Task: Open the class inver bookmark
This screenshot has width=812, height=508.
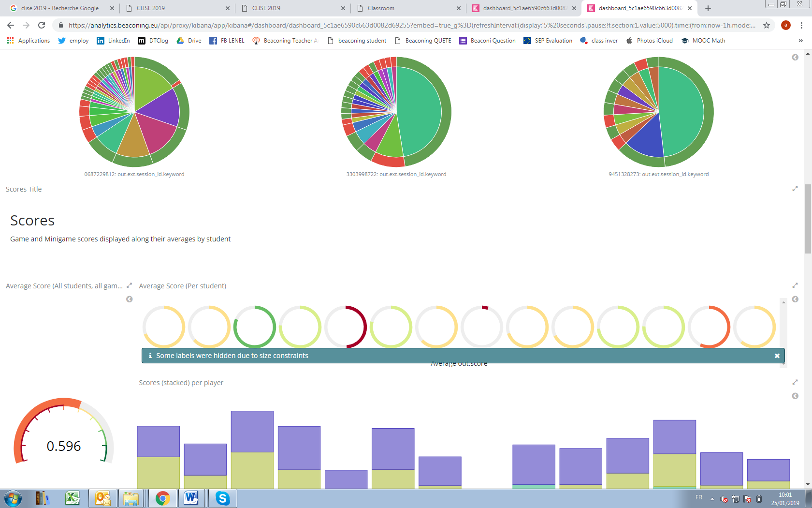Action: 599,41
